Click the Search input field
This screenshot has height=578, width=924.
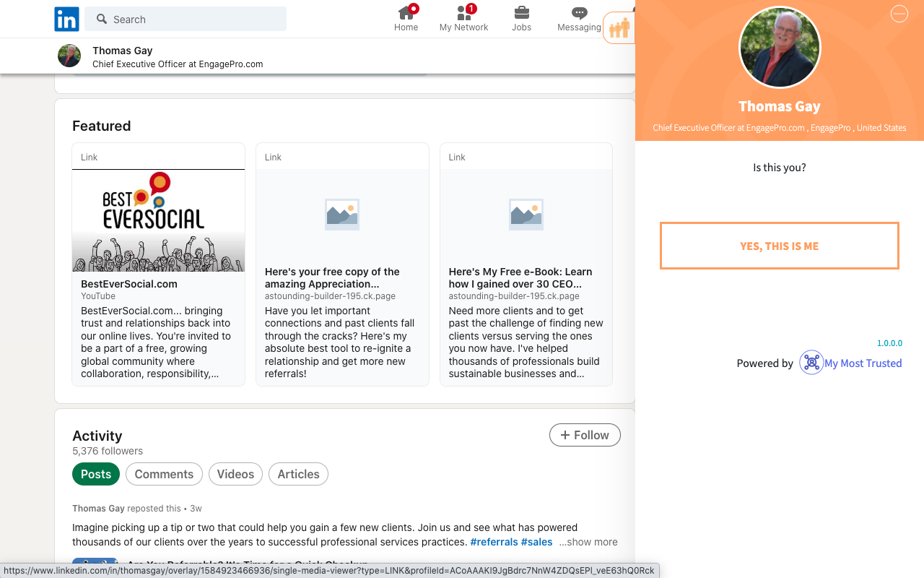coord(186,20)
